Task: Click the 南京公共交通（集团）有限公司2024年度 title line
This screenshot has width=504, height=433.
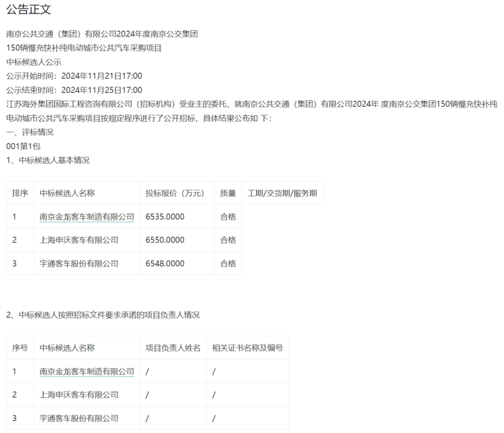Action: tap(102, 34)
